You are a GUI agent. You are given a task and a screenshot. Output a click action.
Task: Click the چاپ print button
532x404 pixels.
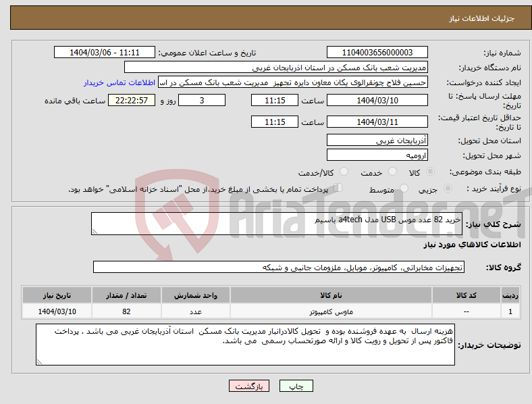click(296, 386)
